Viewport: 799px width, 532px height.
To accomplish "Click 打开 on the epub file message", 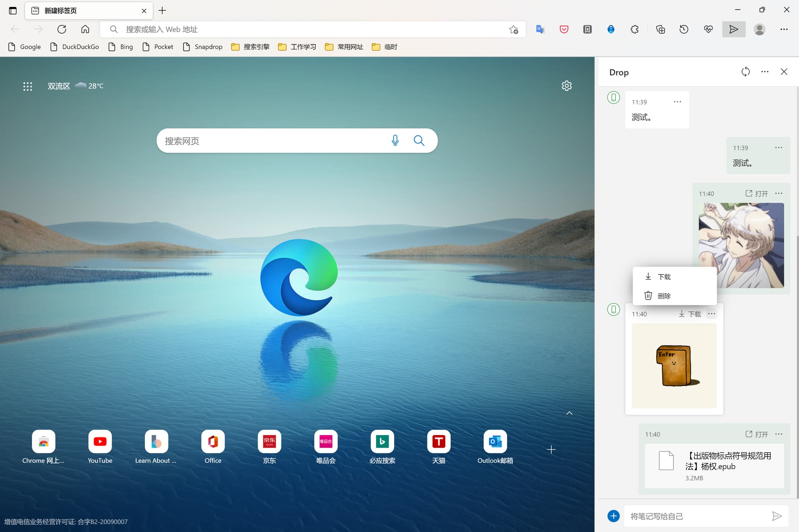I will 757,434.
